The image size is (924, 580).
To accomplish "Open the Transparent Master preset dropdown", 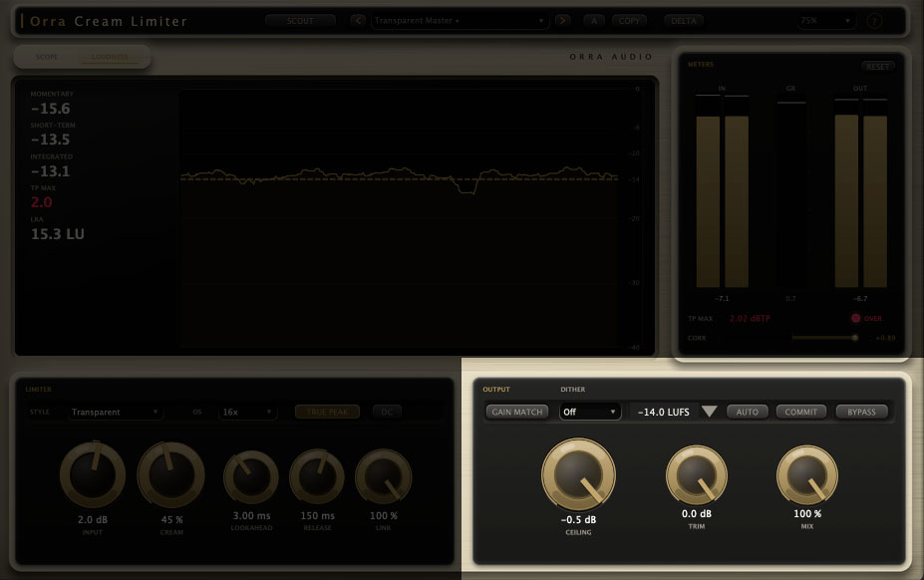I will 460,21.
